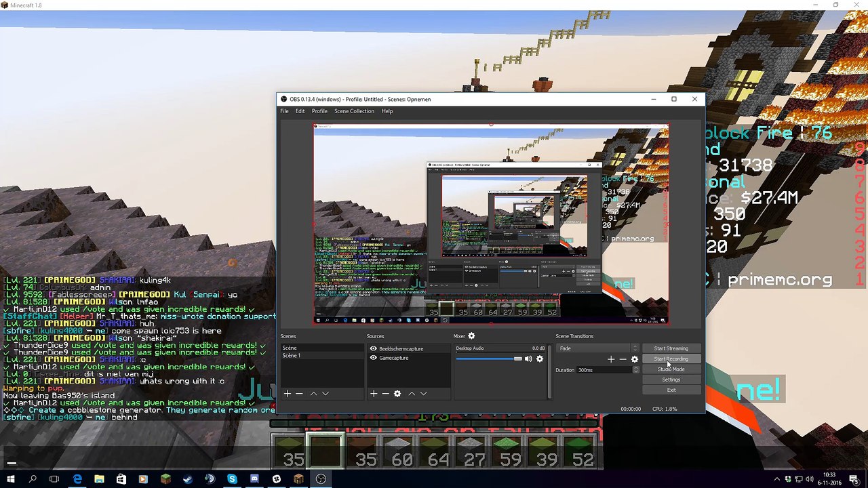Image resolution: width=868 pixels, height=488 pixels.
Task: Switch to Steam from the taskbar
Action: click(188, 479)
